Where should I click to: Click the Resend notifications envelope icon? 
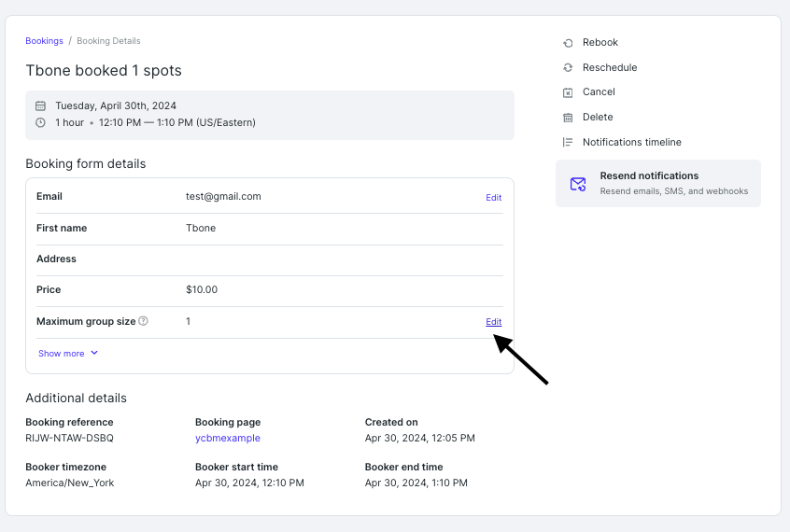578,183
